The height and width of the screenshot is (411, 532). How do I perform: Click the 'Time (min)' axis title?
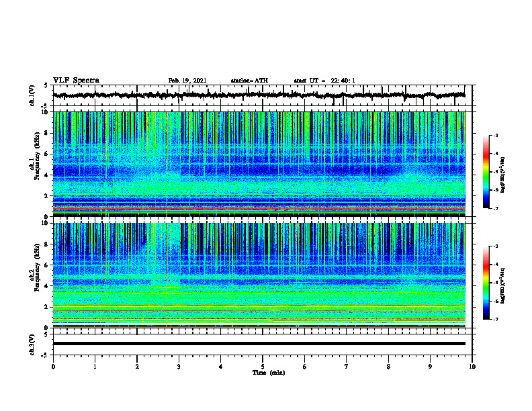pos(269,373)
